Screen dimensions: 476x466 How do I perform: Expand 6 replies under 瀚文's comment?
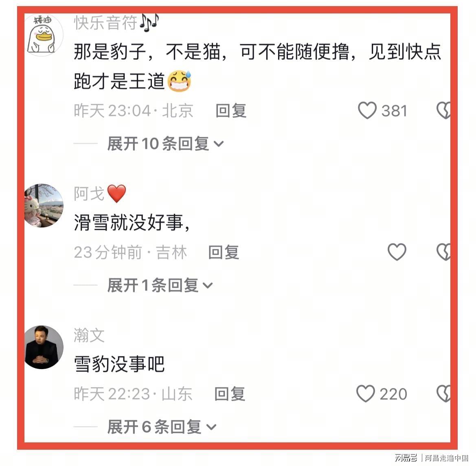162,427
